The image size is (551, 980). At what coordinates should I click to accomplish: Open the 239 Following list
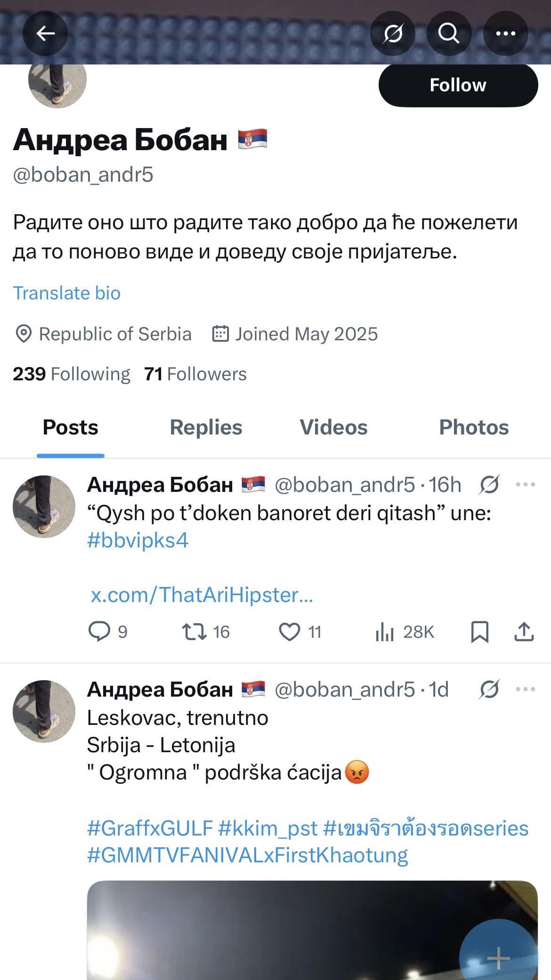(72, 374)
